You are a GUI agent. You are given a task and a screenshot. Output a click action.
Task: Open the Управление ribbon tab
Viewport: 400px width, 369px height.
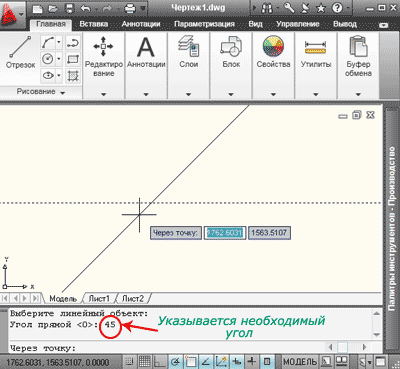(x=298, y=24)
